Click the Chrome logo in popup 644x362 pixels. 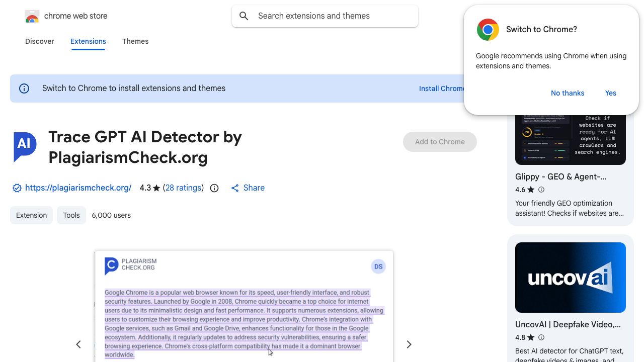(488, 30)
